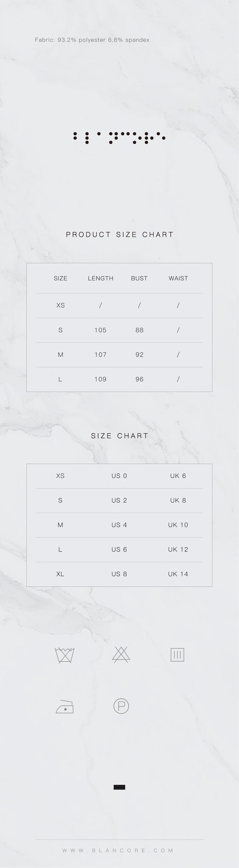The width and height of the screenshot is (239, 868).
Task: Click the PRODUCT SIZE CHART heading
Action: 120,234
